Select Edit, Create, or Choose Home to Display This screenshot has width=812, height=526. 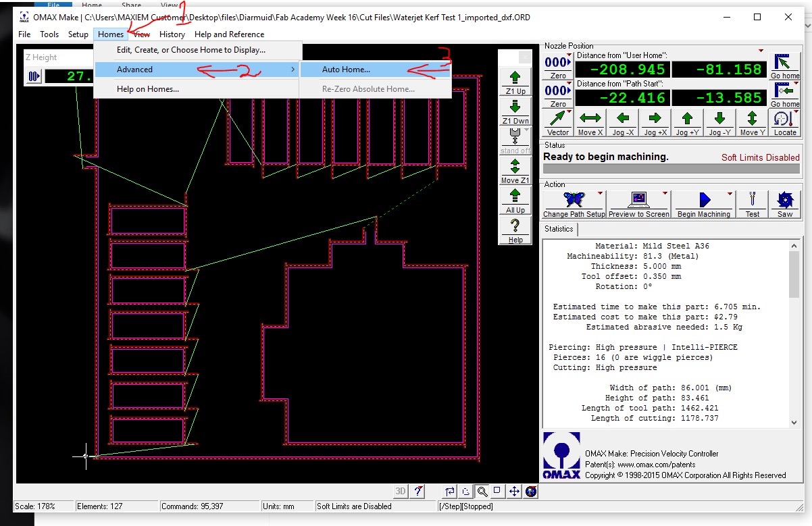click(198, 50)
